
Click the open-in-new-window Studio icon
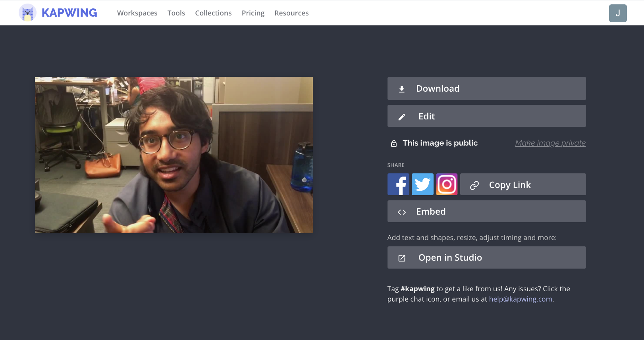pyautogui.click(x=402, y=258)
